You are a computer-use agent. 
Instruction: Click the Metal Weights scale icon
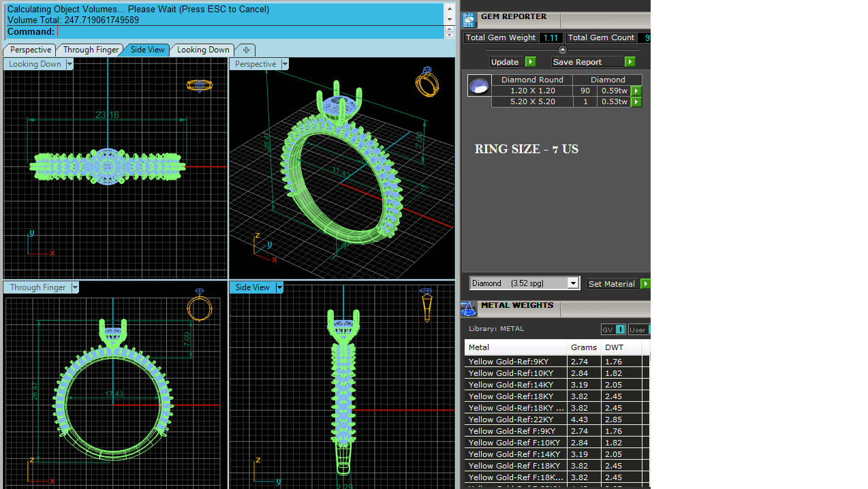[469, 309]
